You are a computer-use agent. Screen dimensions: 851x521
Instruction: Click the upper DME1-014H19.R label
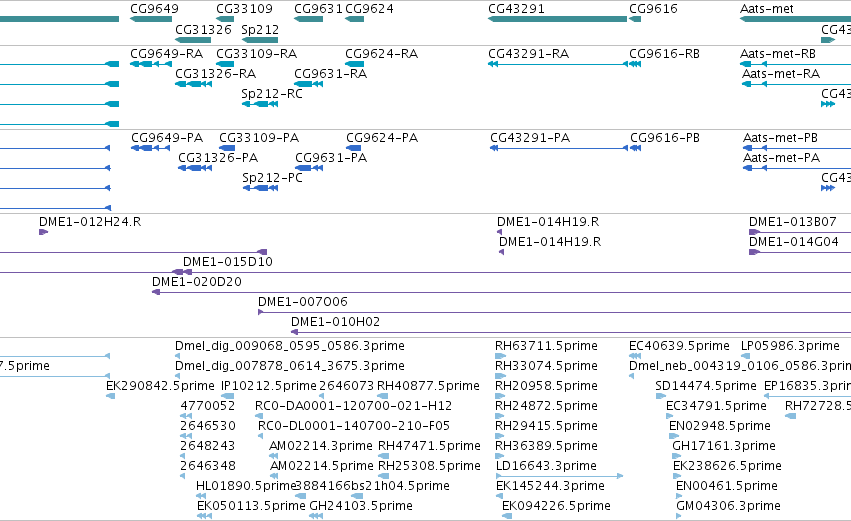click(548, 222)
